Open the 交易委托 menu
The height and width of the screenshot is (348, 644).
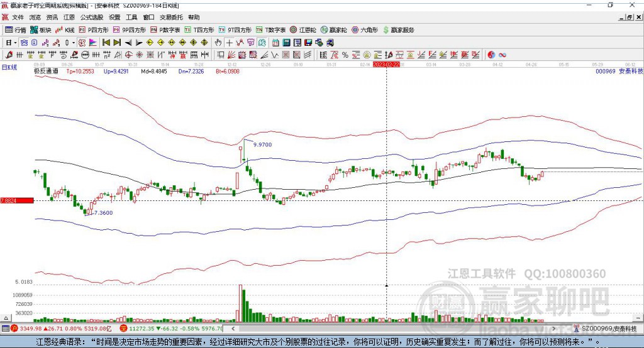171,17
